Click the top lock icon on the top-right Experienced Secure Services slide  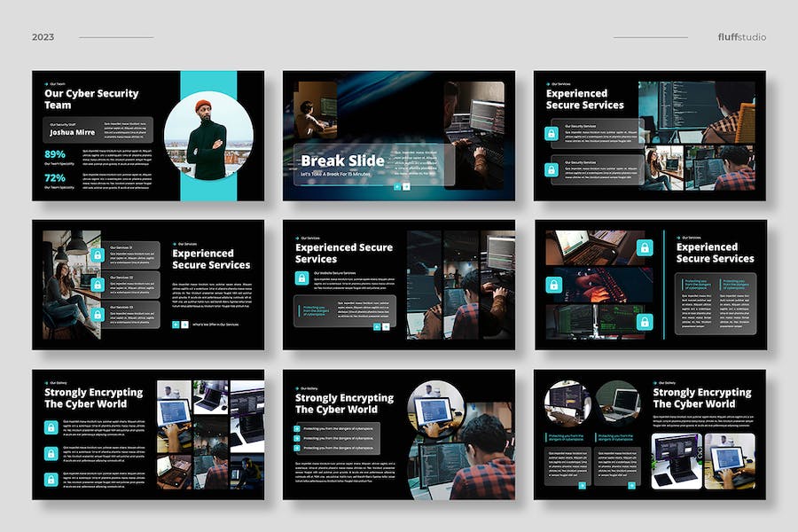[552, 133]
